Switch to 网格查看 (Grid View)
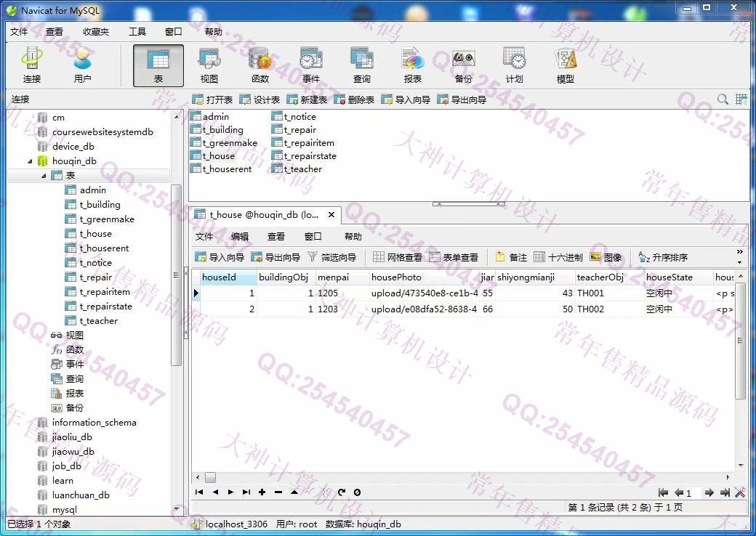 click(x=398, y=257)
